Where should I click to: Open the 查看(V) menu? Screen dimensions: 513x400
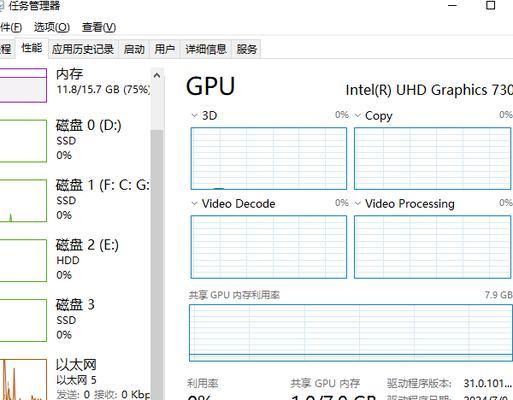point(99,27)
